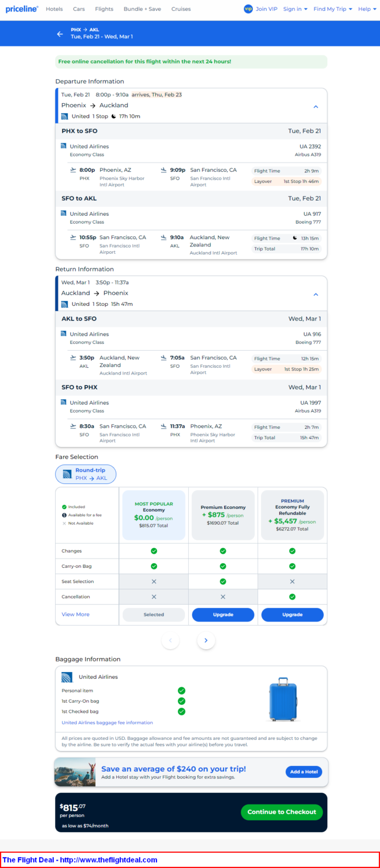Screen dimensions: 380x868
Task: Click United Airlines logo in Baggage Information
Action: [x=67, y=677]
